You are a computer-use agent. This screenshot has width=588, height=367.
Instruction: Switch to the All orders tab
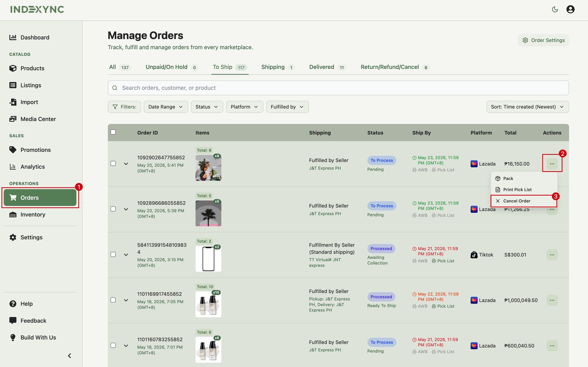(x=120, y=67)
